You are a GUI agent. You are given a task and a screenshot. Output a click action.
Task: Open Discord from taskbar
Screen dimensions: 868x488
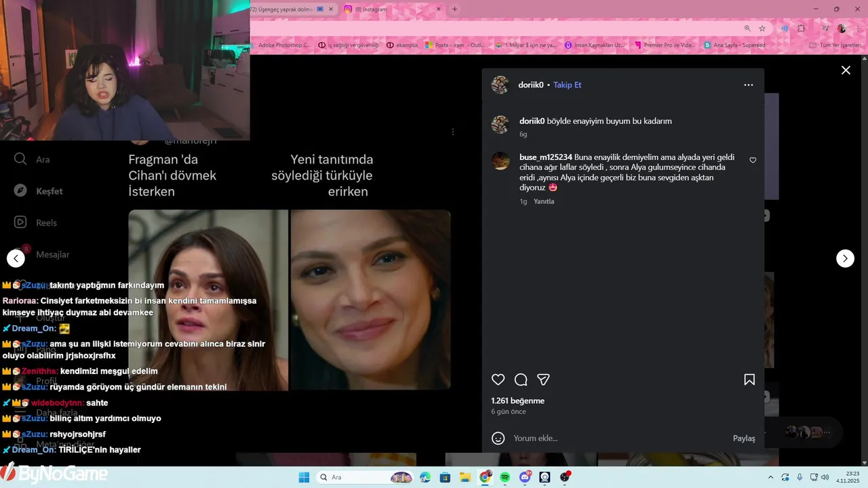click(526, 477)
